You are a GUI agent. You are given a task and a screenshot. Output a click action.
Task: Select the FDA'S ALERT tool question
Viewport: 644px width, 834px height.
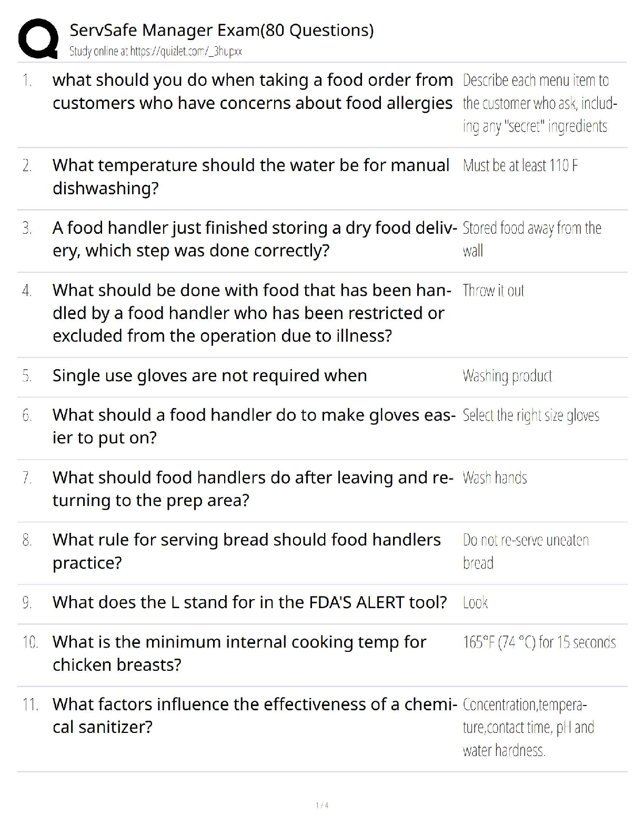249,602
